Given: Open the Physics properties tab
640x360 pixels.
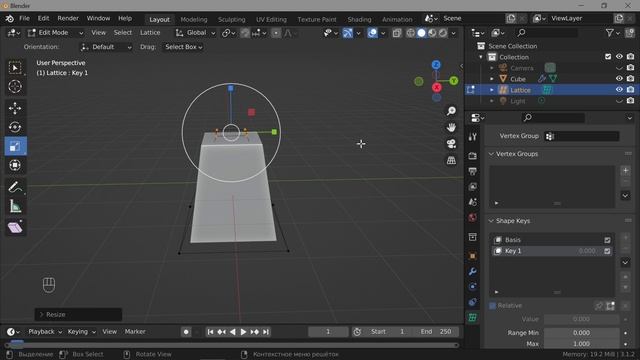Looking at the screenshot, I should pos(473,287).
